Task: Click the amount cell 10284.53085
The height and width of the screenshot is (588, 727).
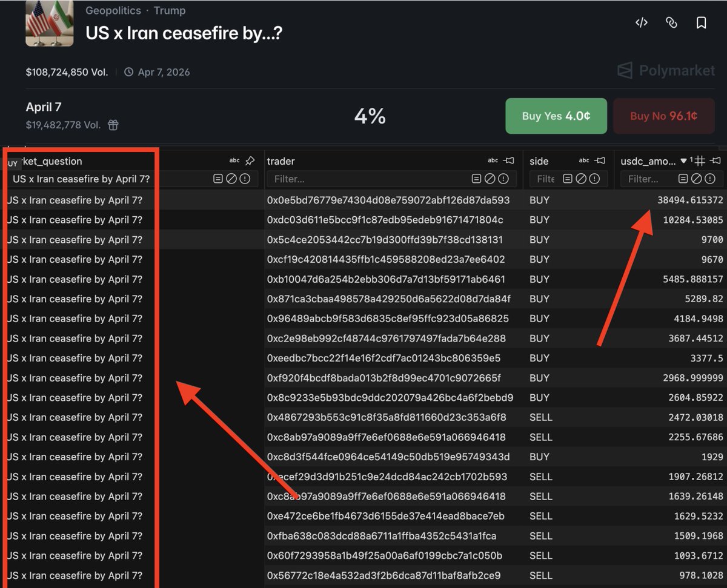Action: (693, 220)
